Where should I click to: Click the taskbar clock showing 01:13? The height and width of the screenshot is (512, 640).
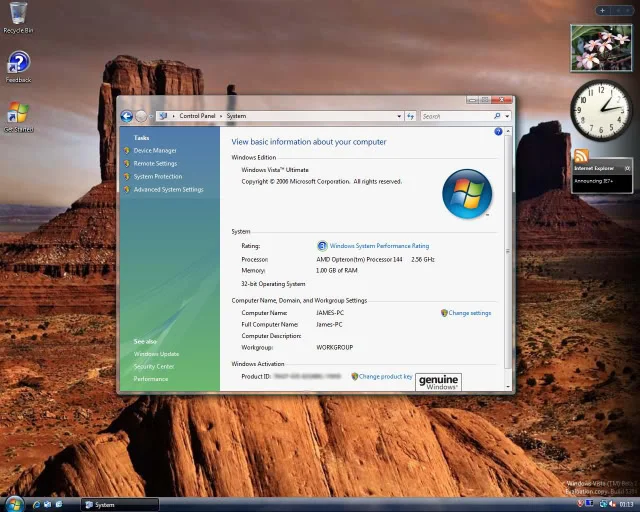[x=627, y=505]
